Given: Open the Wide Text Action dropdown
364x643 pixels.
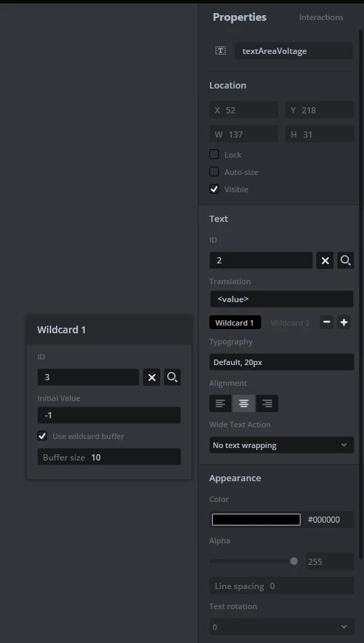Looking at the screenshot, I should (282, 445).
